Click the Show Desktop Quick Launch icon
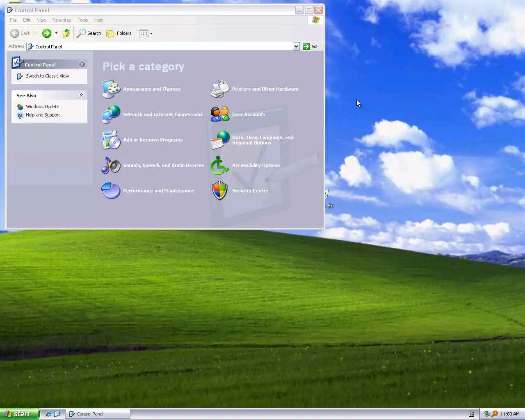The width and height of the screenshot is (525, 420). pos(57,414)
